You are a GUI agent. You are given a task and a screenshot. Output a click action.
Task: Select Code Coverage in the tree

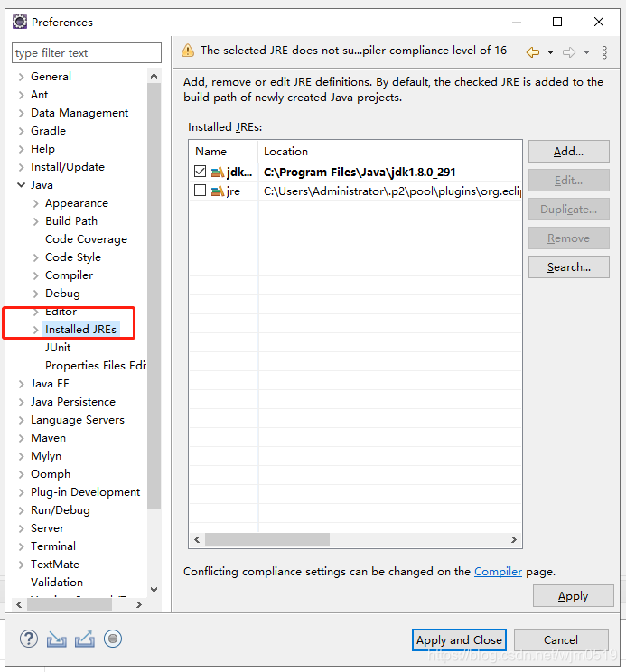(86, 239)
